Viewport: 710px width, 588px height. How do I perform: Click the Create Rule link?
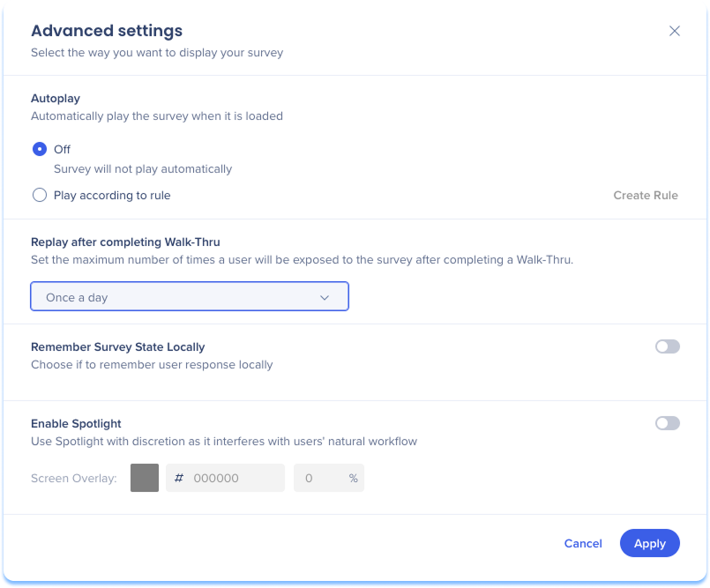645,196
